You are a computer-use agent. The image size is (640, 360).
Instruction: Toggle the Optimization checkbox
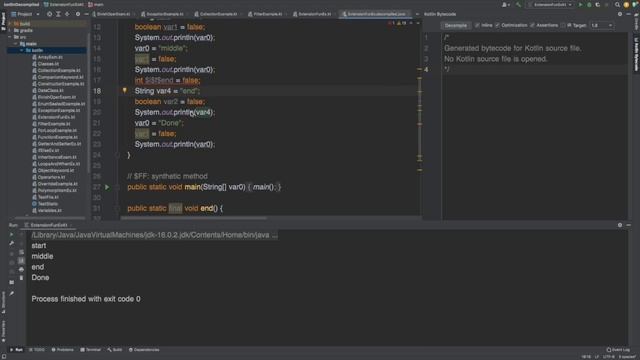point(497,25)
